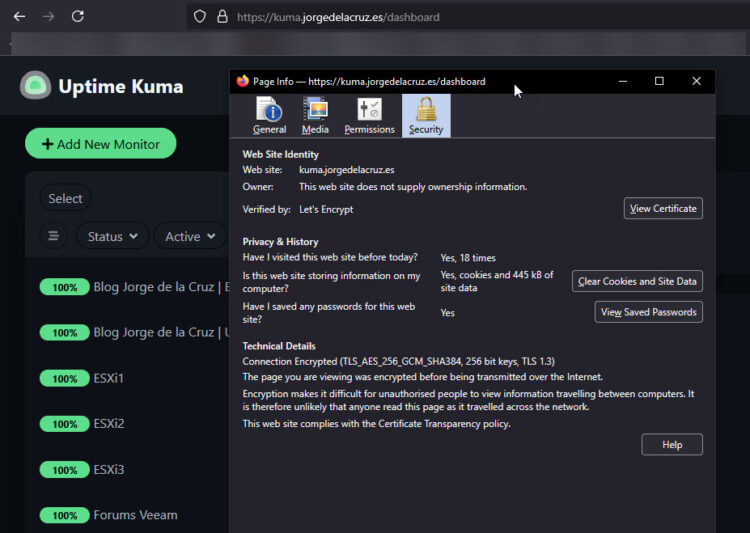Image resolution: width=750 pixels, height=533 pixels.
Task: Open the Active filter dropdown
Action: pyautogui.click(x=190, y=237)
